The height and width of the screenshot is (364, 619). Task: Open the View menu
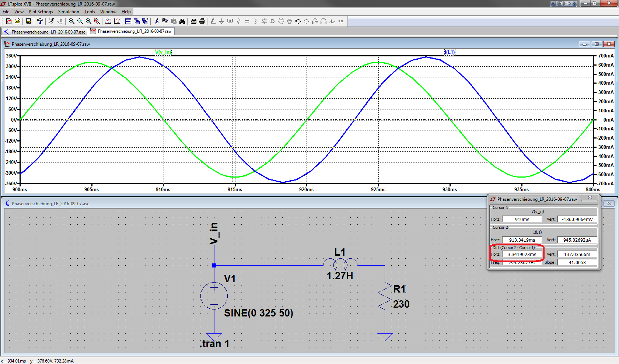(19, 12)
